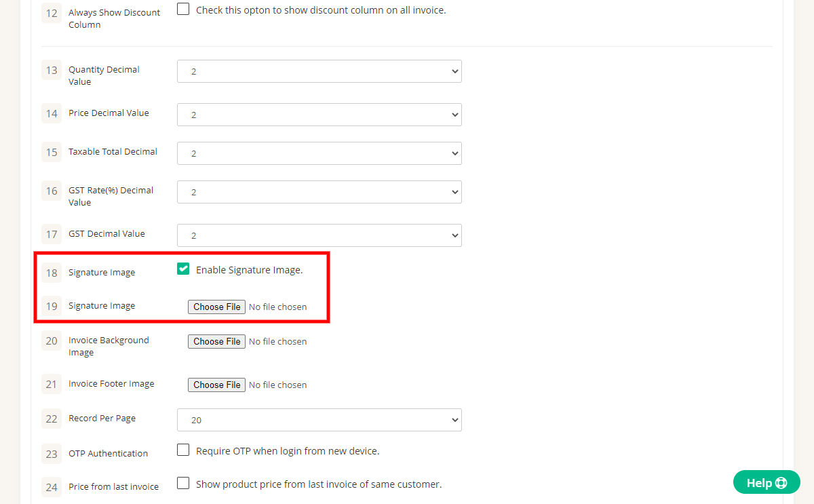This screenshot has height=504, width=814.
Task: Open Quantity Decimal Value dropdown
Action: coord(319,71)
